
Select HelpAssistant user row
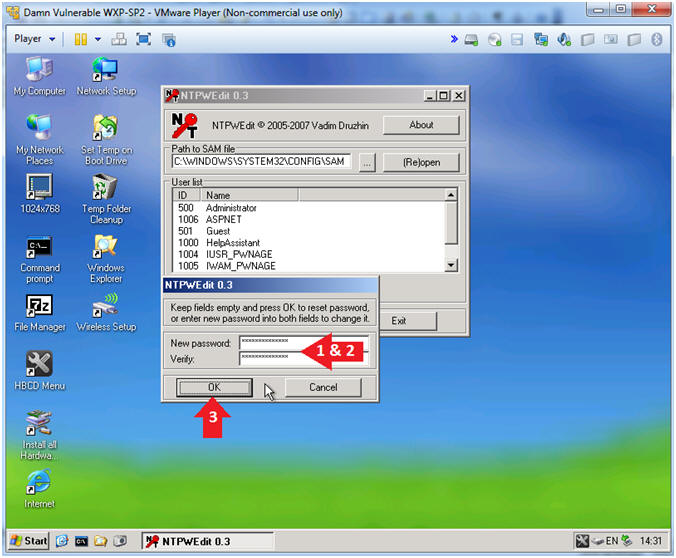point(309,243)
